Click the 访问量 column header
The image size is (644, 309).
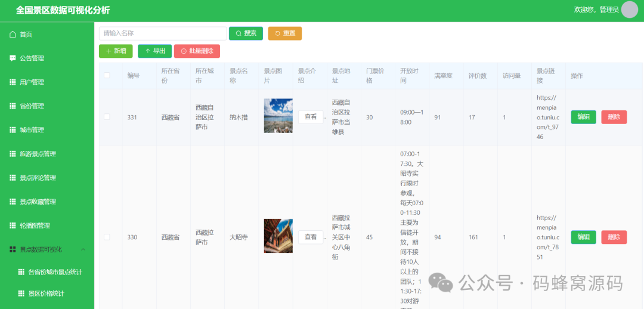tap(512, 76)
